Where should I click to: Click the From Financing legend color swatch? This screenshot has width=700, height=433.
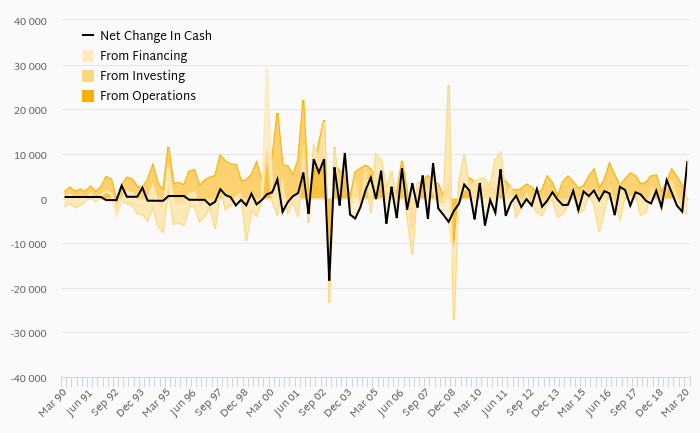pos(88,56)
